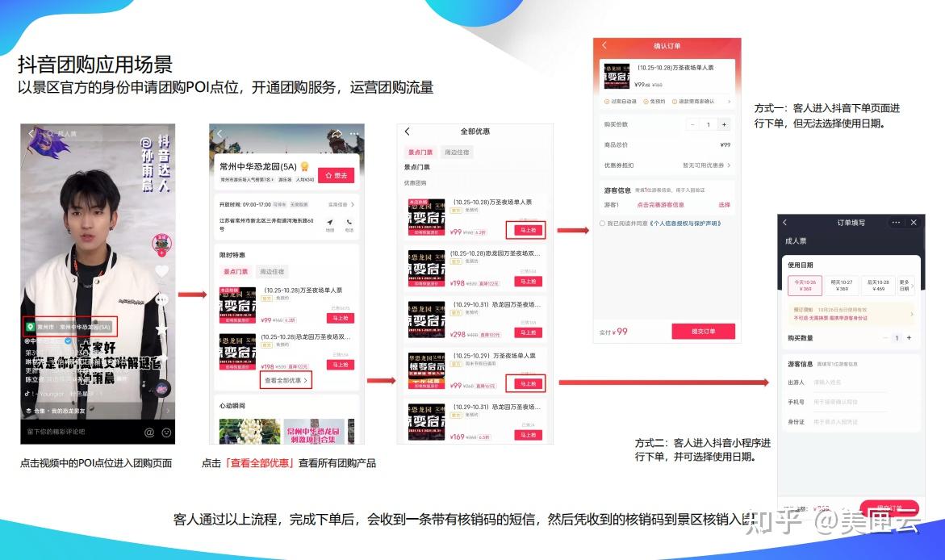Open video comments bubble icon

161,299
